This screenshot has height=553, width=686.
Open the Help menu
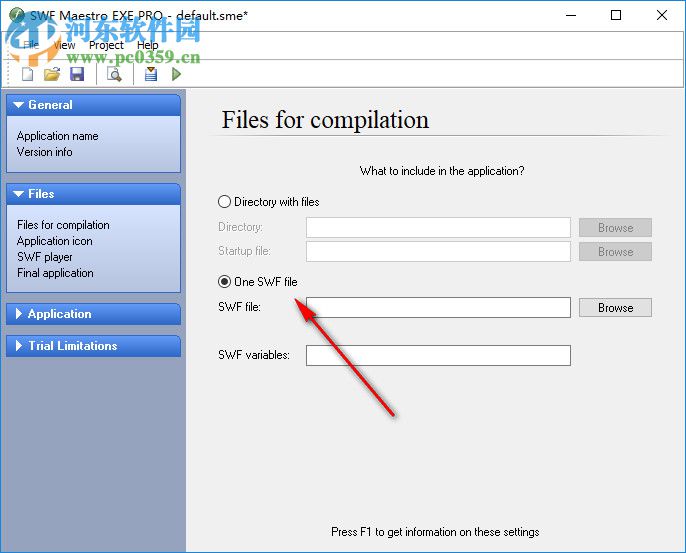[x=147, y=45]
